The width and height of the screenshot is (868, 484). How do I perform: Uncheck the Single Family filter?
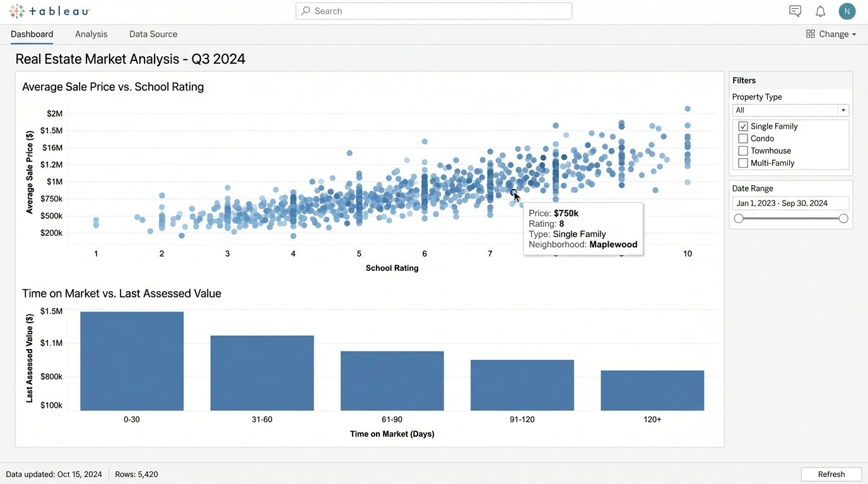click(742, 126)
